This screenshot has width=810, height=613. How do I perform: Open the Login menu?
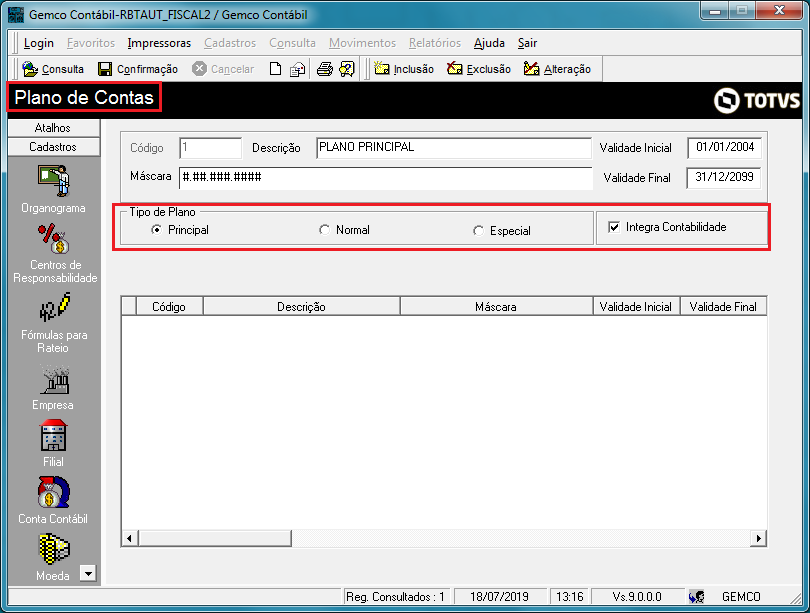[x=39, y=43]
